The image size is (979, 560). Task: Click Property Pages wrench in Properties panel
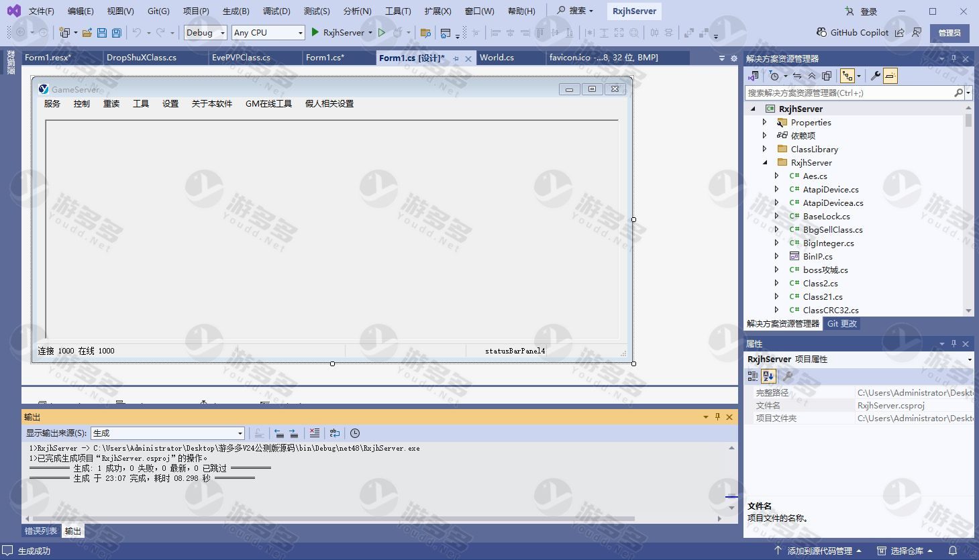788,376
